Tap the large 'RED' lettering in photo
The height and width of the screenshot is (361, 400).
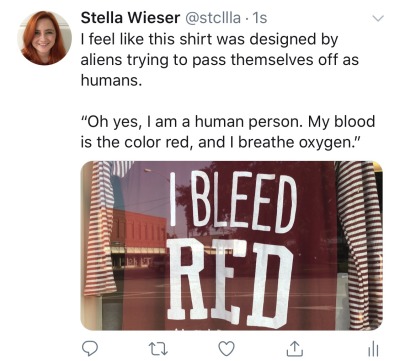coord(228,283)
